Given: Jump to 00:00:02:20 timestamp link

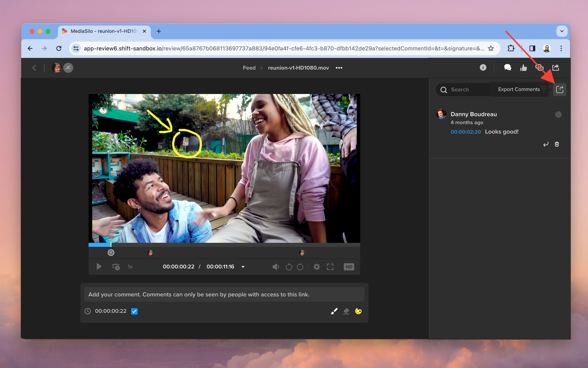Looking at the screenshot, I should 465,132.
